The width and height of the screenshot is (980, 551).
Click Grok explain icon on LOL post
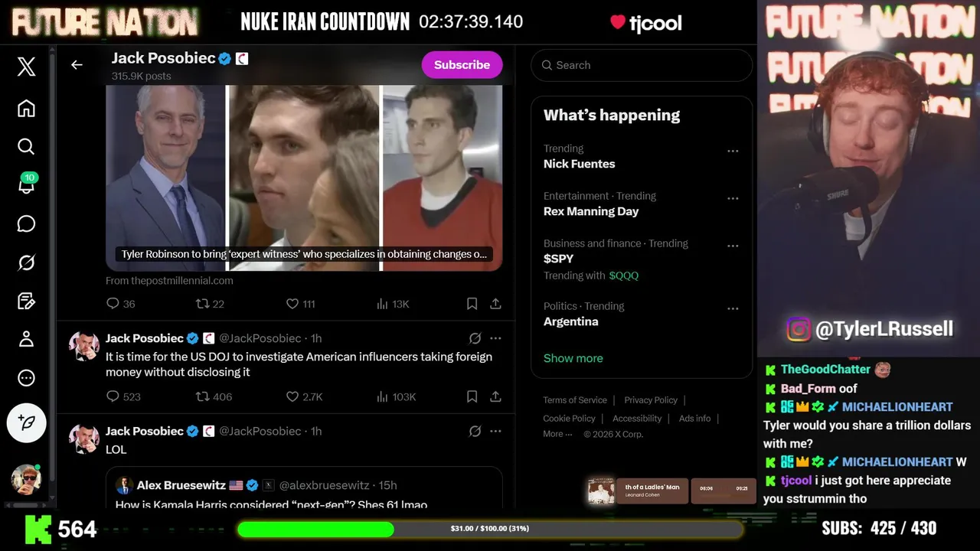[475, 431]
